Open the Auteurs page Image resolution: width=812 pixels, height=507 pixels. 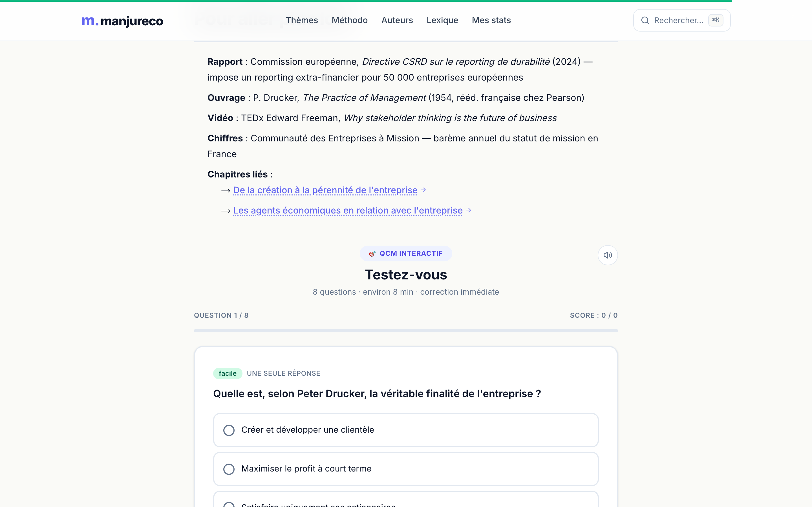pyautogui.click(x=397, y=20)
